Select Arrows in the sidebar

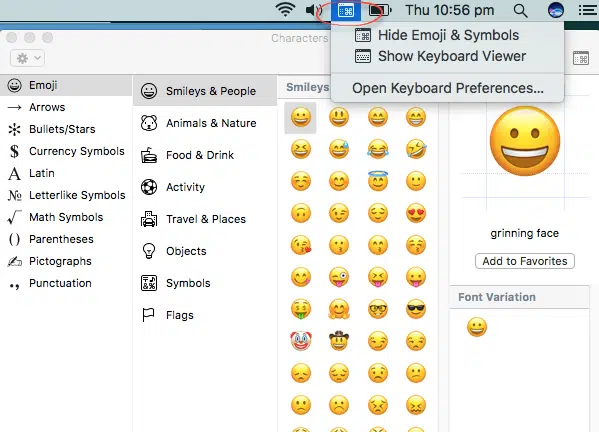66,107
